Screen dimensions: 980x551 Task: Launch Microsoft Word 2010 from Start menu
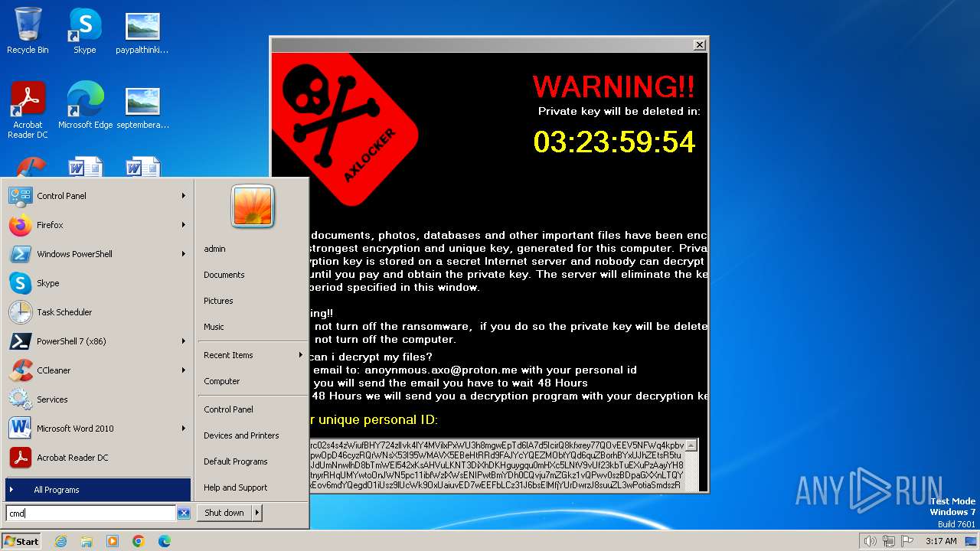[97, 429]
